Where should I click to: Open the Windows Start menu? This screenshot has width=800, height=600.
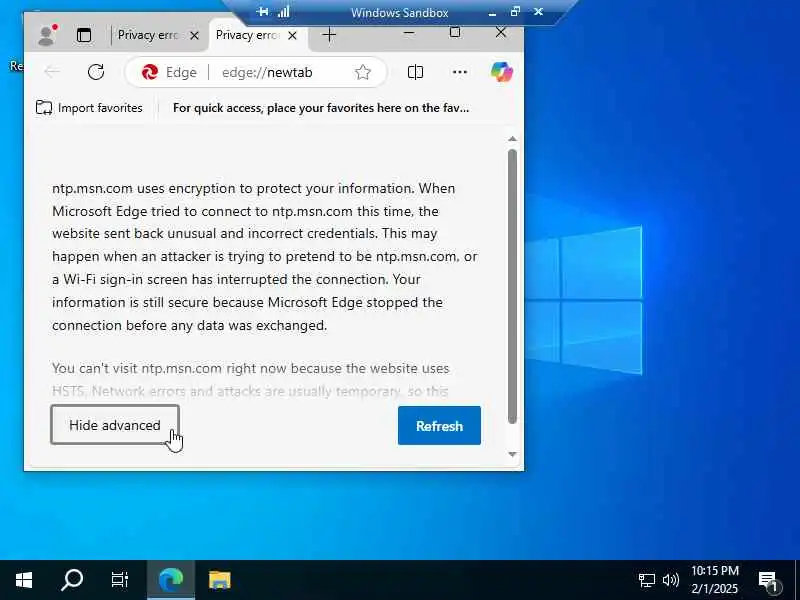tap(23, 580)
